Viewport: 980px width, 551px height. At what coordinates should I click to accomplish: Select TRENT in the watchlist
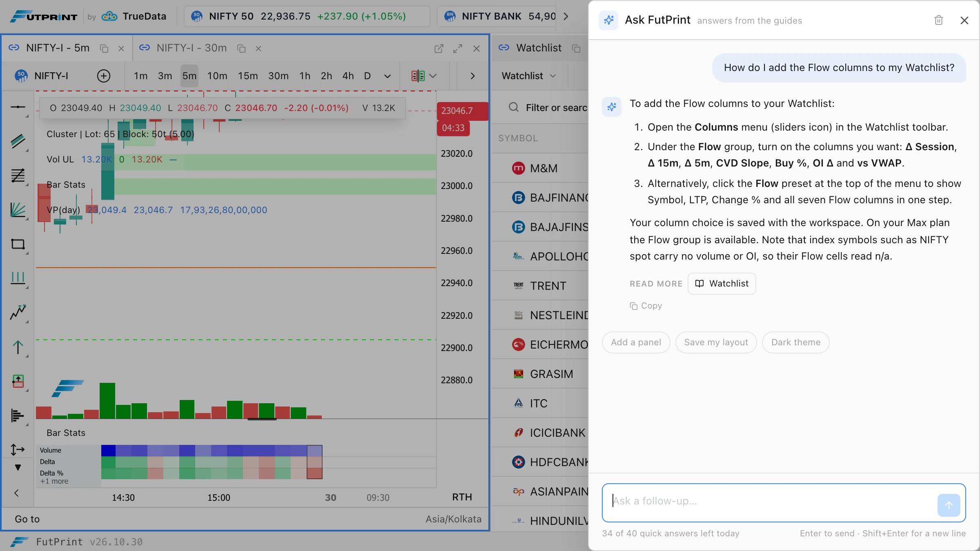[540, 286]
